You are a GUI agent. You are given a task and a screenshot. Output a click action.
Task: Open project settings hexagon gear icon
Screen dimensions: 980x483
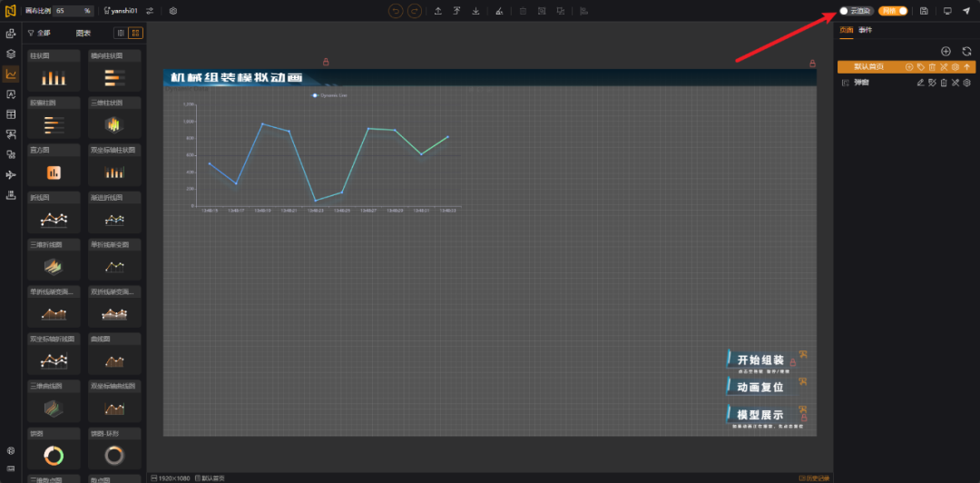pos(173,11)
